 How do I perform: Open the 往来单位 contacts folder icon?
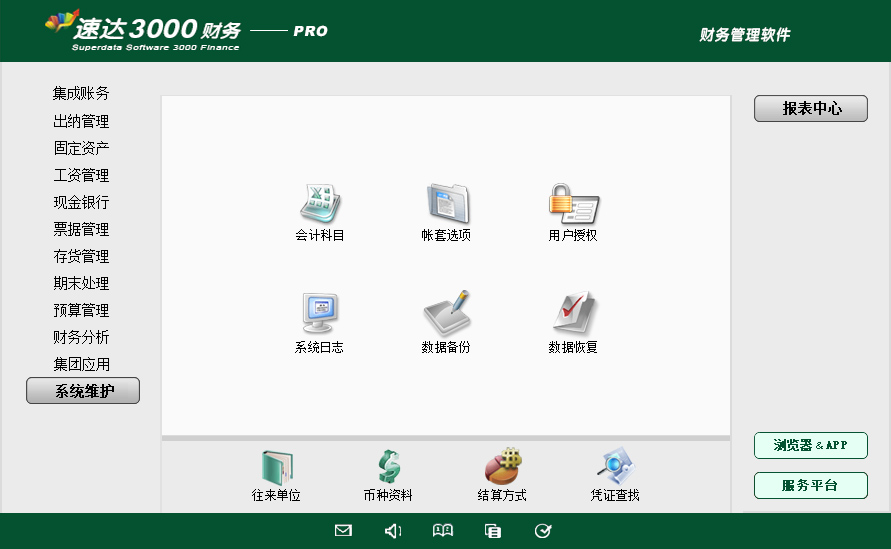[277, 468]
